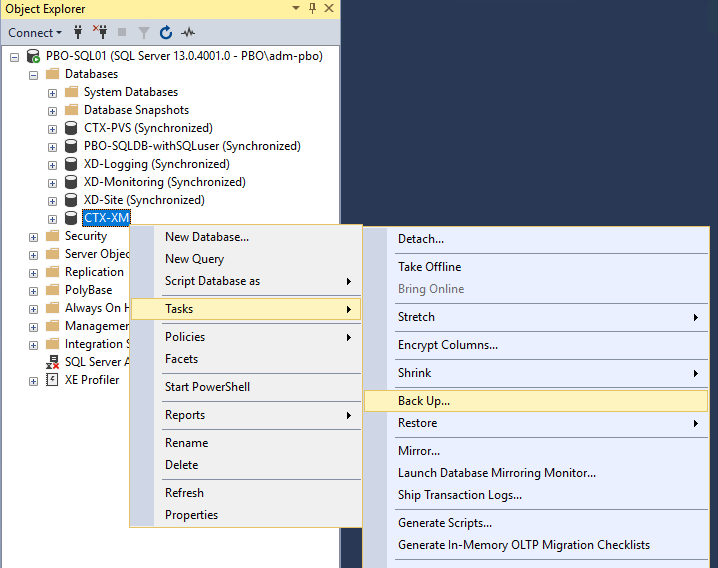
Task: Select Rename in context menu
Action: click(246, 442)
